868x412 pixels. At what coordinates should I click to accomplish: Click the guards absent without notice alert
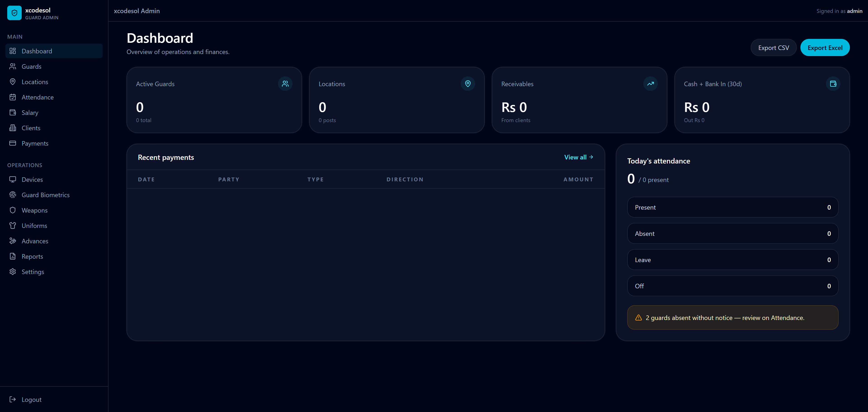pos(733,318)
